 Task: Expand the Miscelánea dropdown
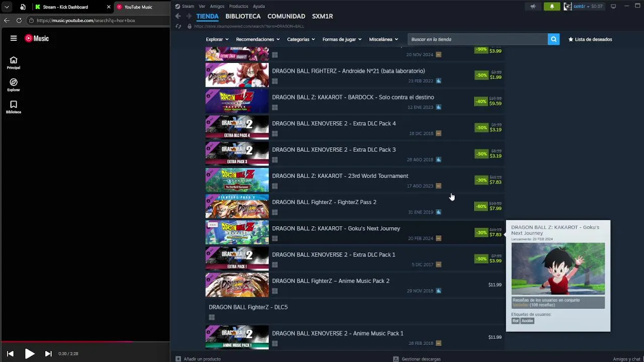383,39
